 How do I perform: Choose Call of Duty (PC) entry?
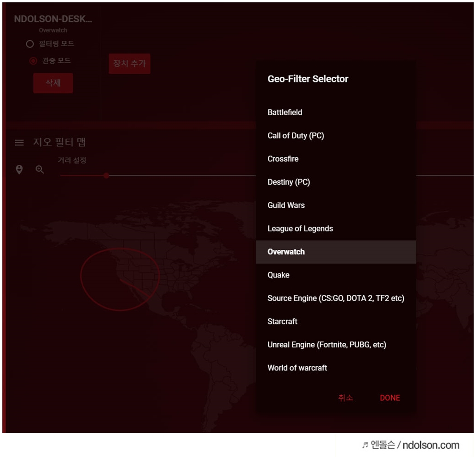pos(336,136)
